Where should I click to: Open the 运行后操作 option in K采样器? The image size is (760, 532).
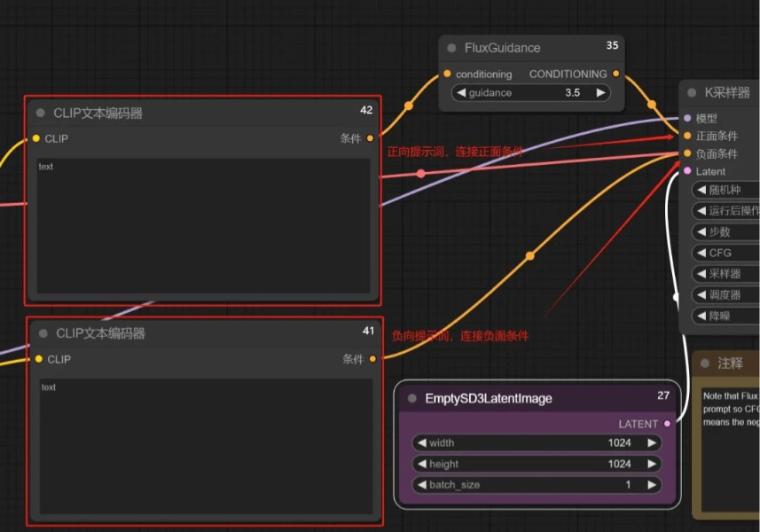[727, 211]
